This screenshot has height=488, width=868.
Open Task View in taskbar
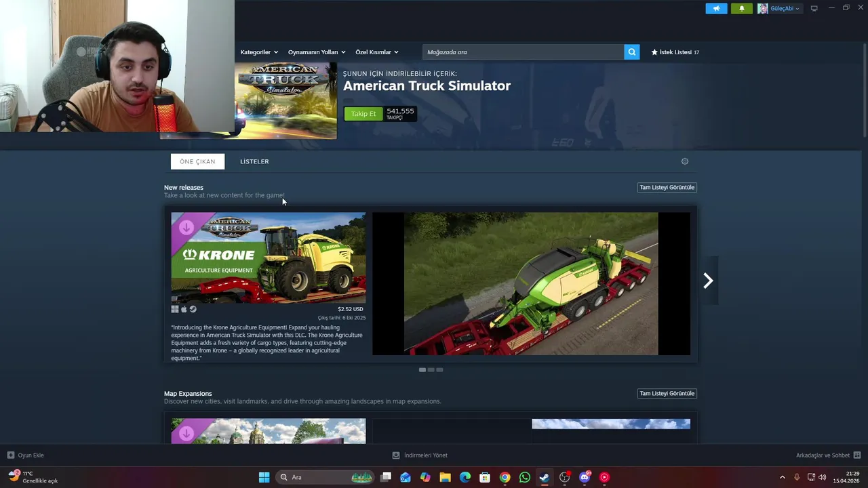coord(386,477)
